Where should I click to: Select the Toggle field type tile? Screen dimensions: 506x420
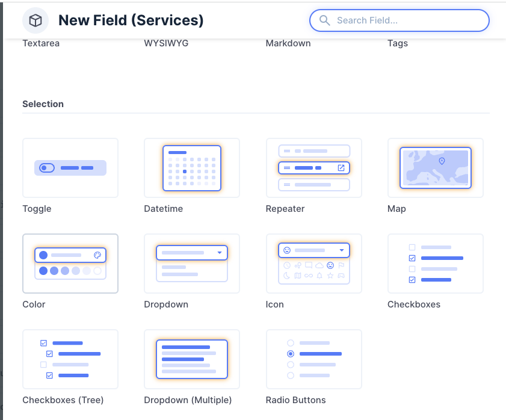(70, 168)
